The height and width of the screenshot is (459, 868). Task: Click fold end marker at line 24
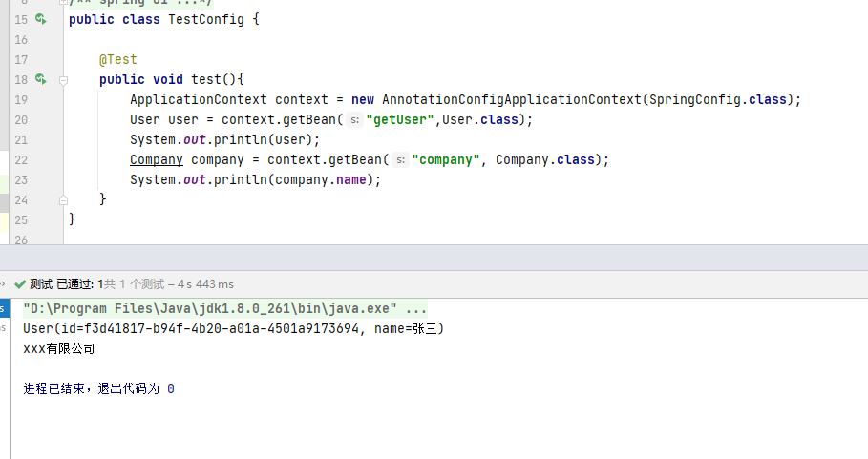click(64, 199)
